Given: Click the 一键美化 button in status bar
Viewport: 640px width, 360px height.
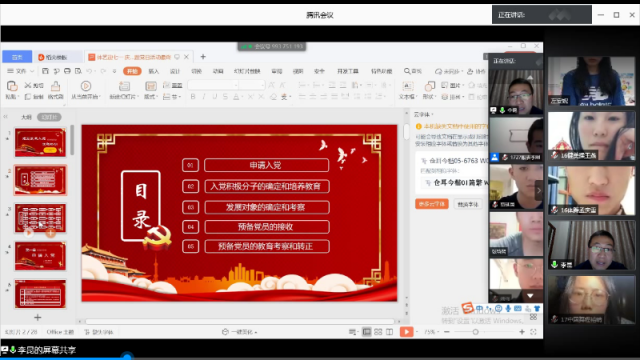Looking at the screenshot, I should (240, 332).
